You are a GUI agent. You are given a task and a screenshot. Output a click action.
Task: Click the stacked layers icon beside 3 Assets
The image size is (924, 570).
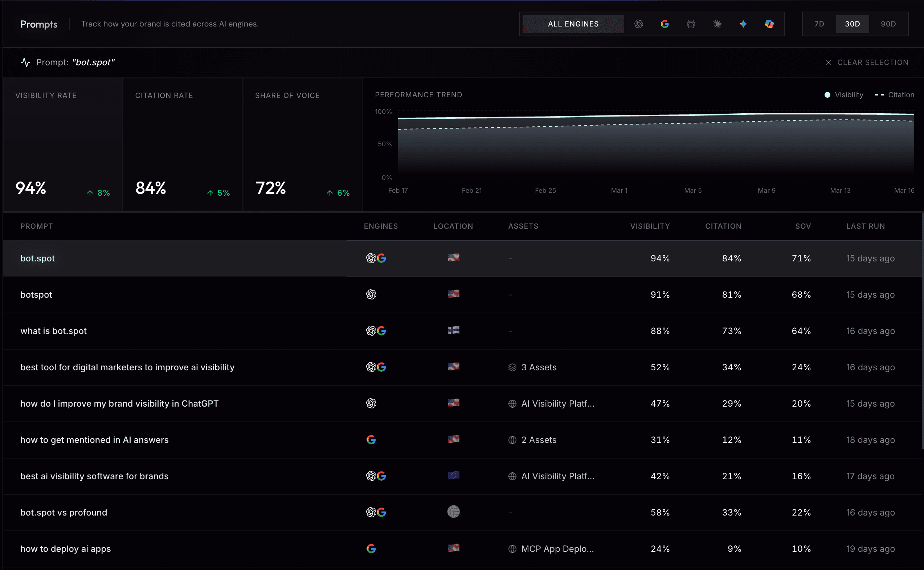coord(512,367)
